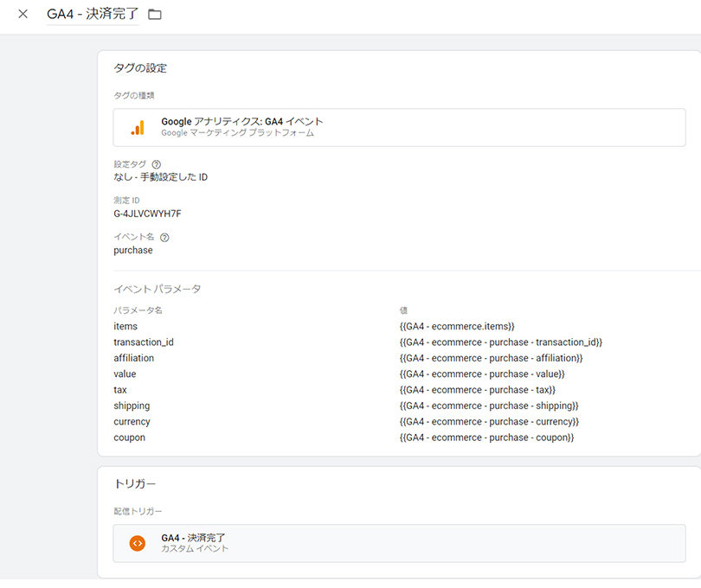
Task: Click the イベント パラメータ heading
Action: [x=157, y=289]
